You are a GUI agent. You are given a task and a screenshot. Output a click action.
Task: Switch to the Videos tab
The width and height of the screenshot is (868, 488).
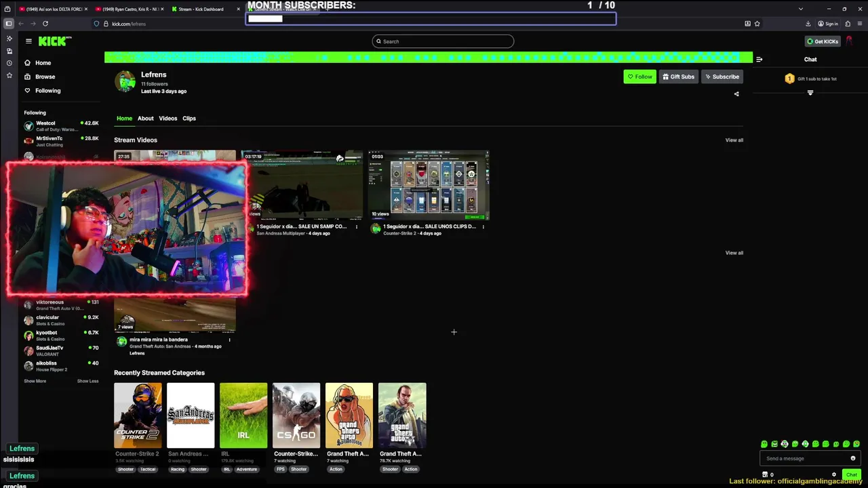168,119
